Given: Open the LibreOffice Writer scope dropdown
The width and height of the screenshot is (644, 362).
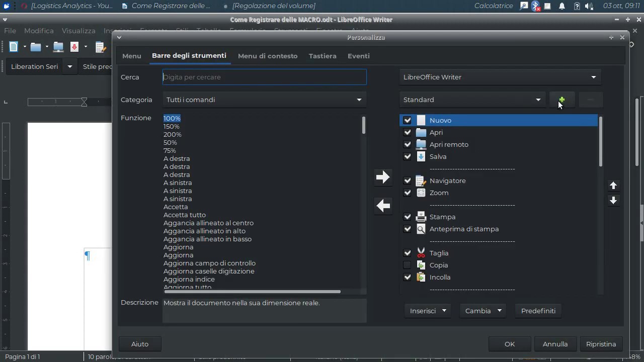Looking at the screenshot, I should [500, 77].
